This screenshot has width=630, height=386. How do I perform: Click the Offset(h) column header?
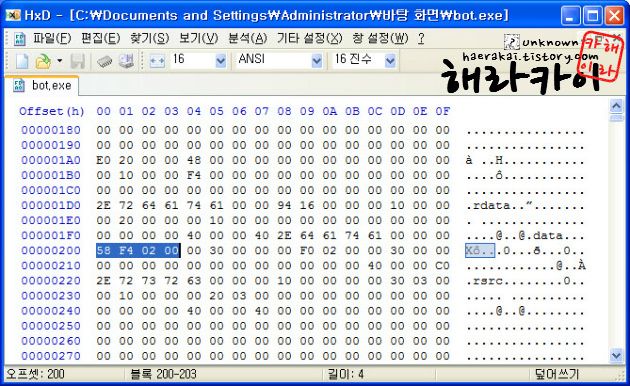(52, 111)
